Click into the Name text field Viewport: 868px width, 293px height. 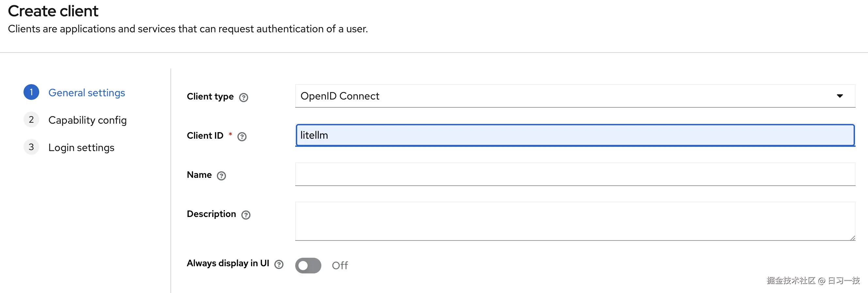(x=575, y=175)
